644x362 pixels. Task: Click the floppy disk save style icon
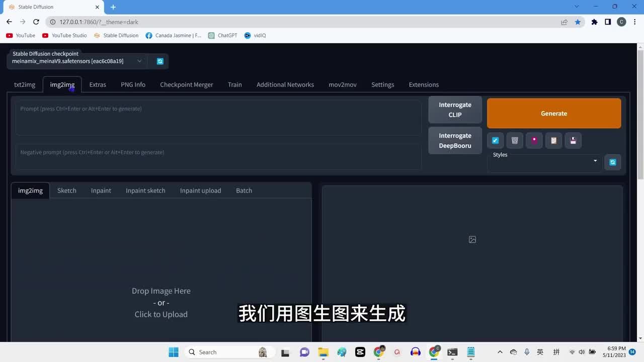click(x=573, y=141)
